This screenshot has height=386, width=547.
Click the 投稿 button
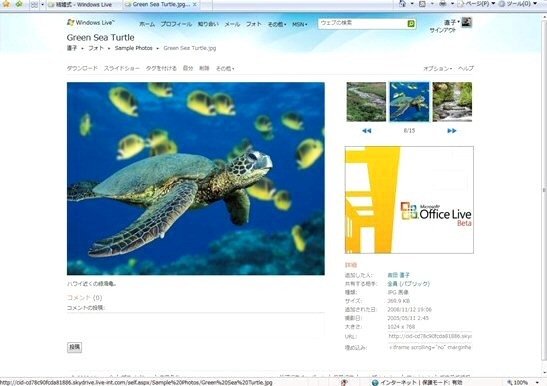click(x=74, y=347)
